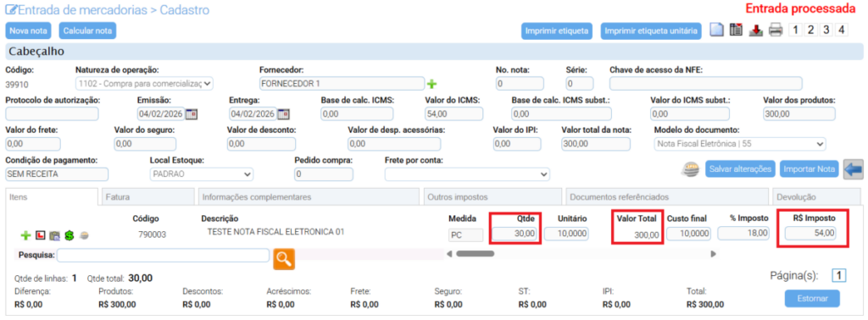868x320 pixels.
Task: Click coins icon beside Salvar alterações
Action: [x=690, y=169]
